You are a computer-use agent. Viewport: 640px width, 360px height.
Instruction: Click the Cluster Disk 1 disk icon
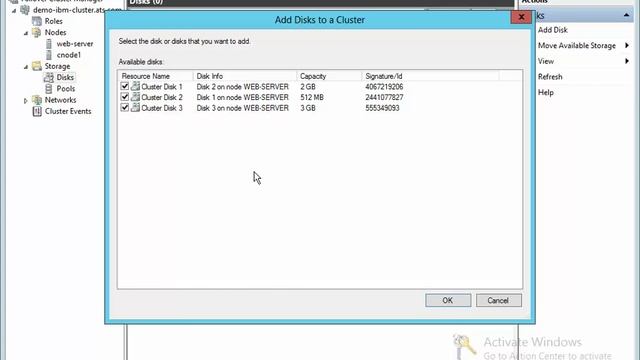(136, 87)
